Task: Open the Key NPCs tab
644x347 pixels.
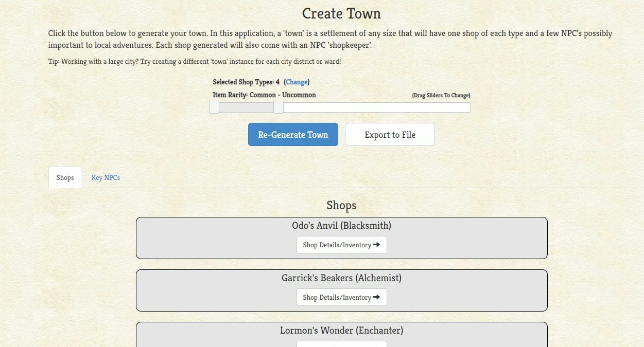Action: click(106, 177)
